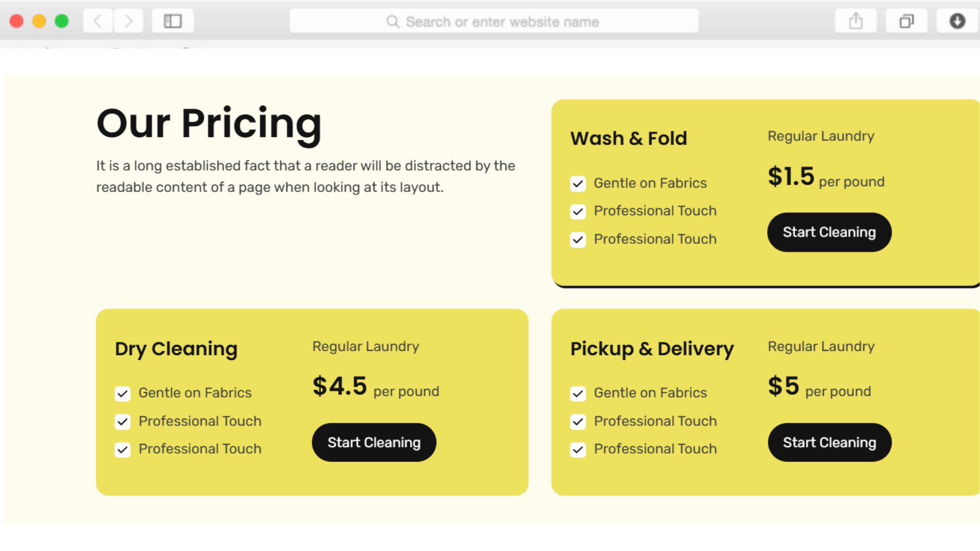Click the green fullscreen window button

(62, 21)
